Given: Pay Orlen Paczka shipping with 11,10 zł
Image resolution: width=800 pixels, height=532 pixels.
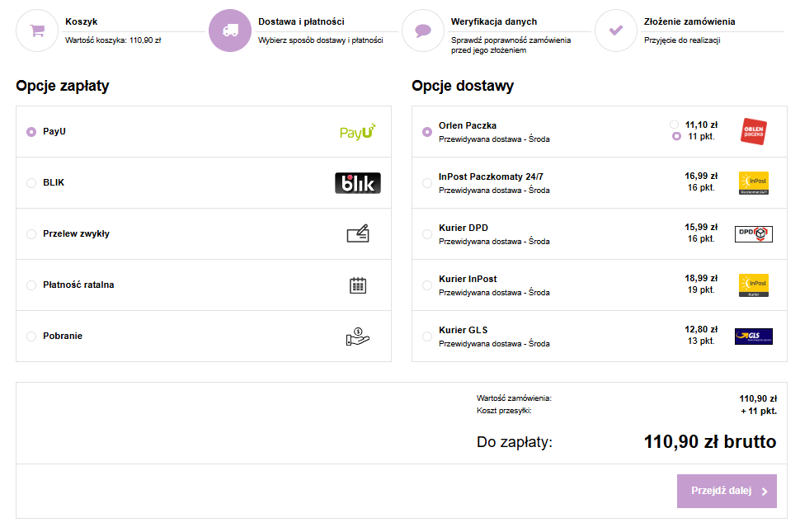Looking at the screenshot, I should pos(675,124).
